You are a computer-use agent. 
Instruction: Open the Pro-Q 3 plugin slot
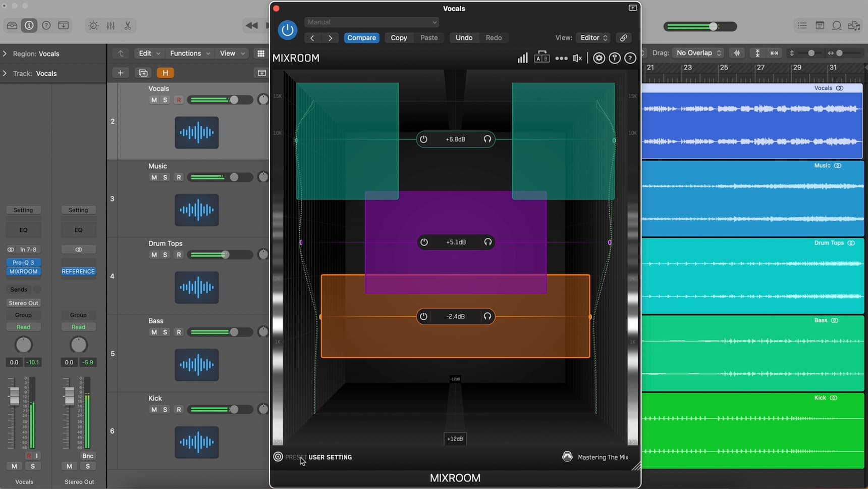click(x=23, y=263)
